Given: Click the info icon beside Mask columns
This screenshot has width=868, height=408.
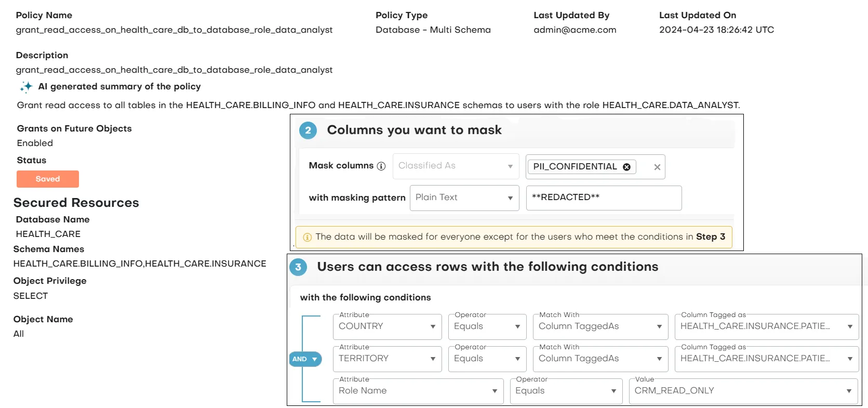Looking at the screenshot, I should coord(382,166).
